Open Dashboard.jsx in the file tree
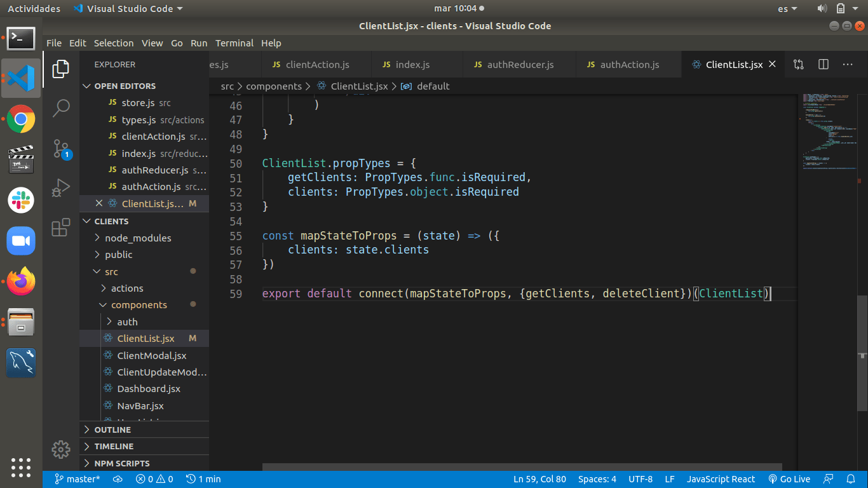 149,389
